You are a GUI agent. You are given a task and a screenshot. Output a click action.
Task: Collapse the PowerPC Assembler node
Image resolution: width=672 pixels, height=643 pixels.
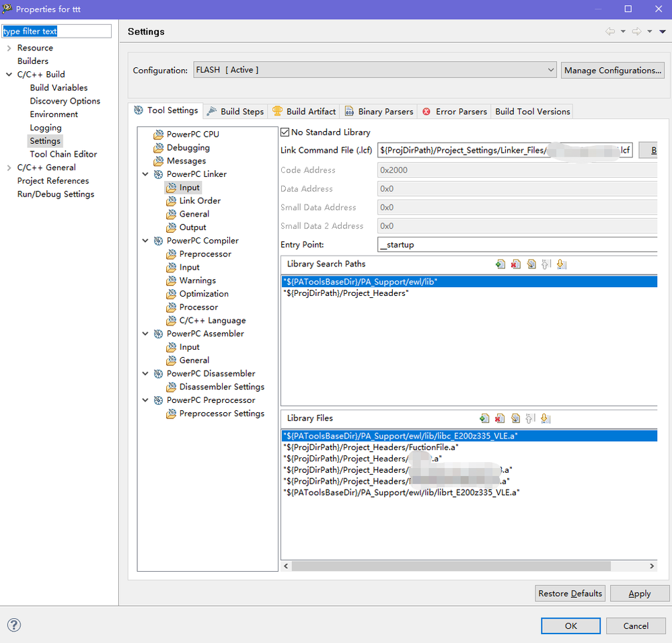[x=145, y=334]
